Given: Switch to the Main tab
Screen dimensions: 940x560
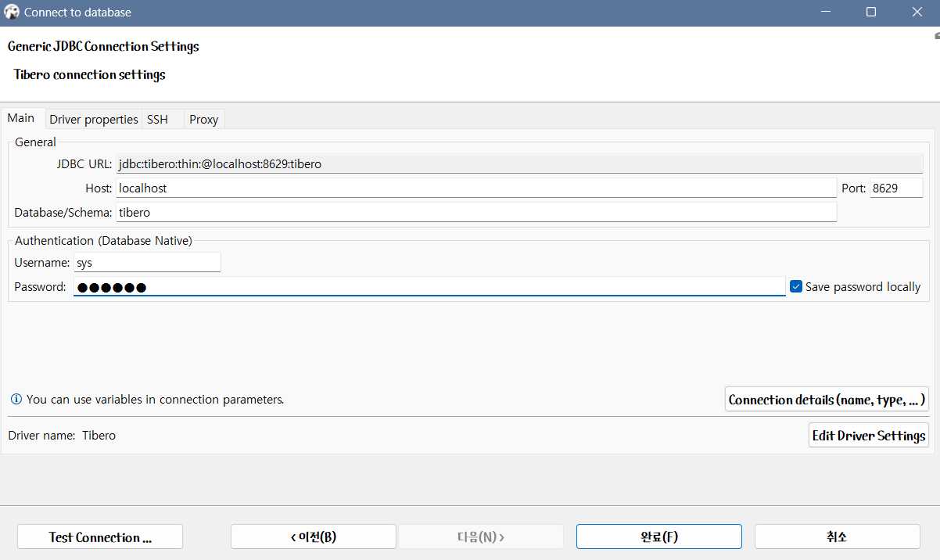Looking at the screenshot, I should click(22, 118).
